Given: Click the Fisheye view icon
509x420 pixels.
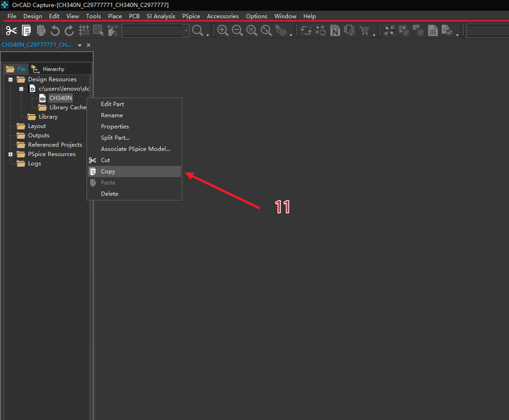Looking at the screenshot, I should coord(281,30).
